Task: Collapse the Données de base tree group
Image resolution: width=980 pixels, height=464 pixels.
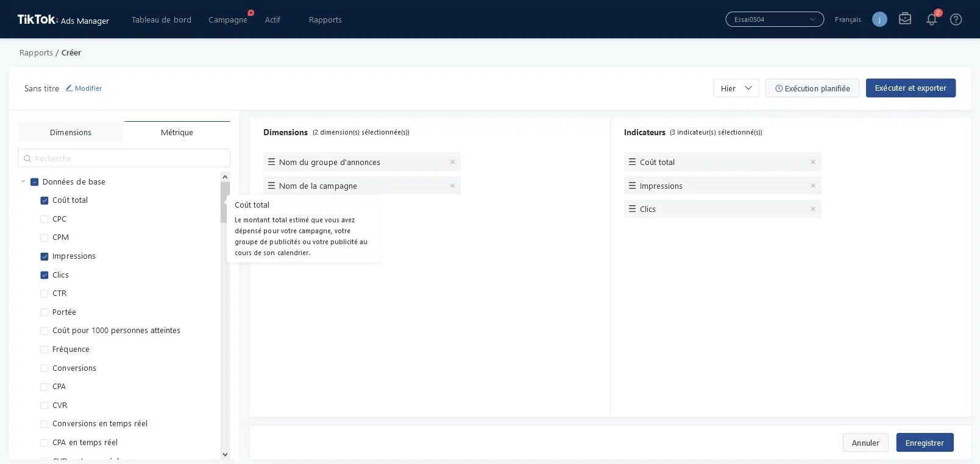Action: pyautogui.click(x=23, y=181)
